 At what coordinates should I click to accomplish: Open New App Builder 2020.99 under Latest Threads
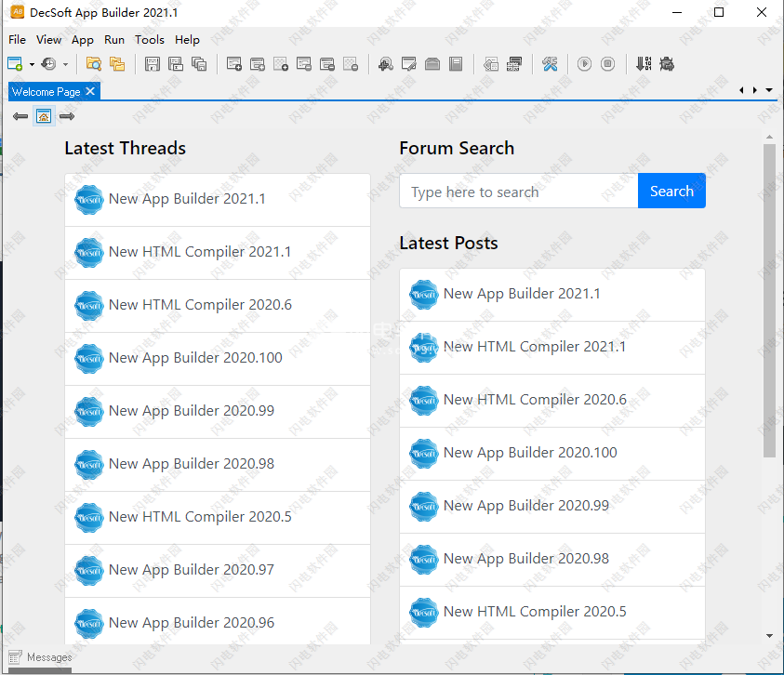(x=218, y=412)
